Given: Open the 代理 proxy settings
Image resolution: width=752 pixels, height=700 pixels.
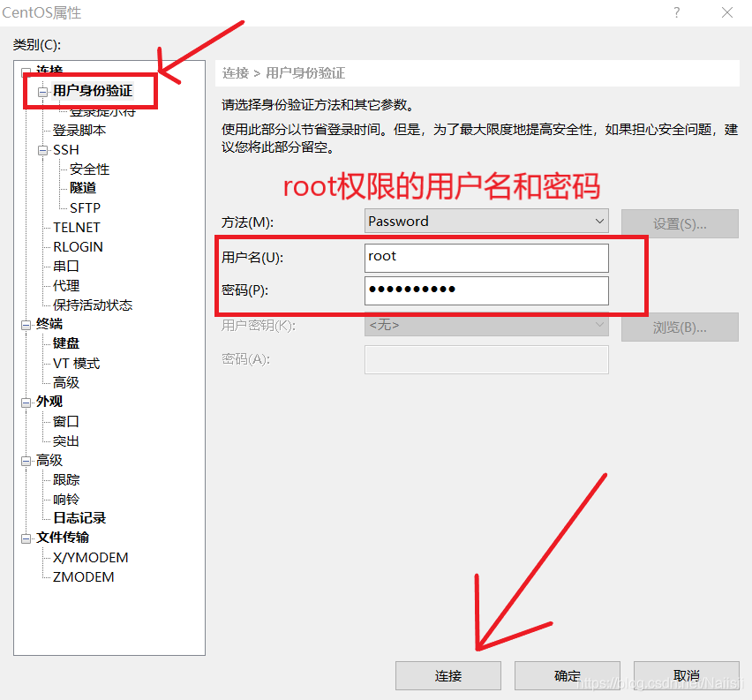Looking at the screenshot, I should click(x=66, y=285).
